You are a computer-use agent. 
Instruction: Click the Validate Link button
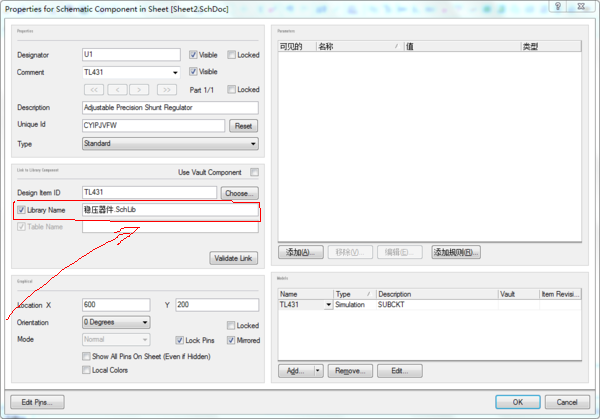233,258
